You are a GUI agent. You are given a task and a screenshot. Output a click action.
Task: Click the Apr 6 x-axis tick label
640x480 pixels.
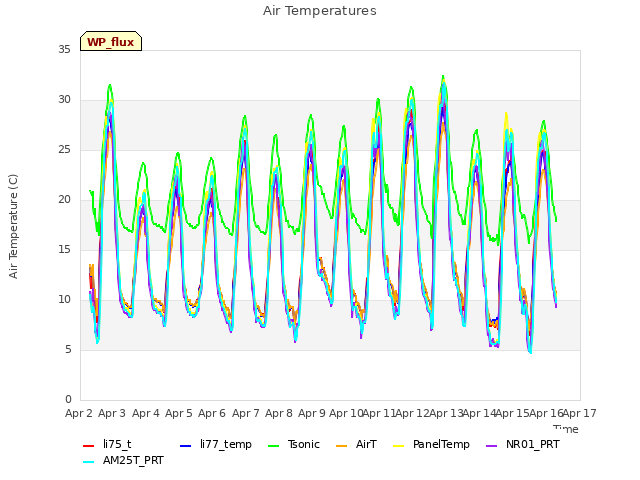212,413
